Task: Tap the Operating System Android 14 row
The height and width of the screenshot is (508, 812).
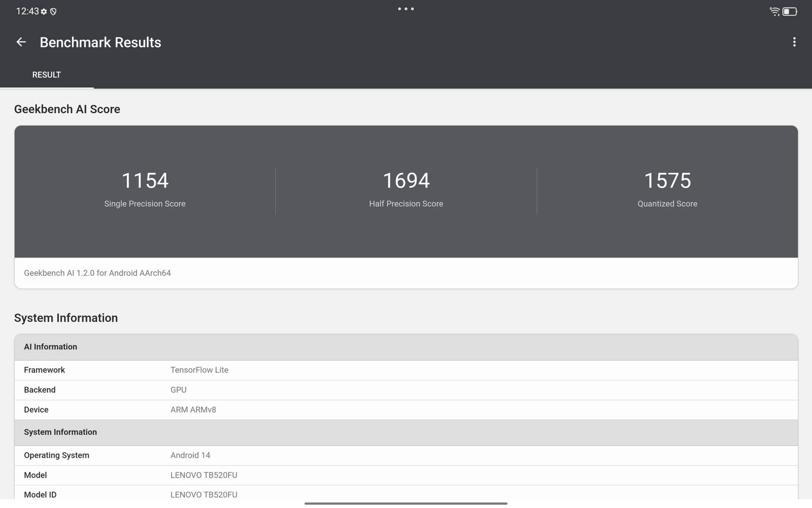Action: (x=406, y=455)
